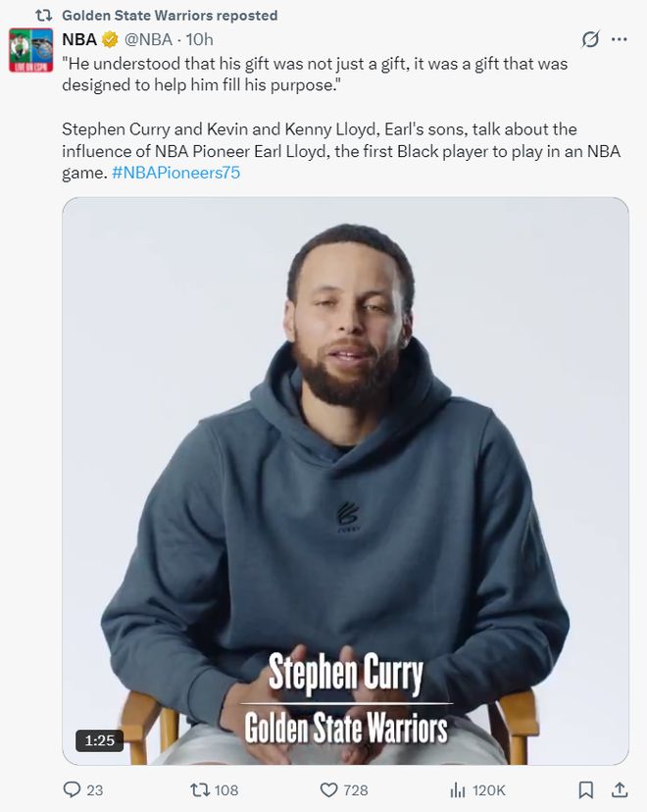Open view analytics showing 120K
The height and width of the screenshot is (812, 647).
458,789
